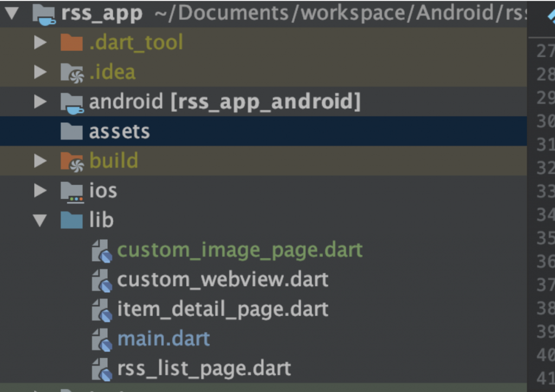555x392 pixels.
Task: Collapse the lib folder arrow
Action: click(x=40, y=220)
